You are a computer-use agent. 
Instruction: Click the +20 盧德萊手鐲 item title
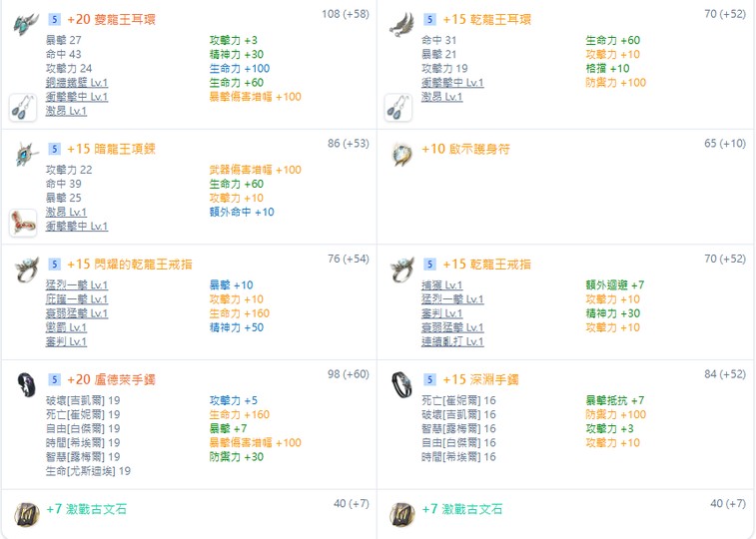click(112, 379)
